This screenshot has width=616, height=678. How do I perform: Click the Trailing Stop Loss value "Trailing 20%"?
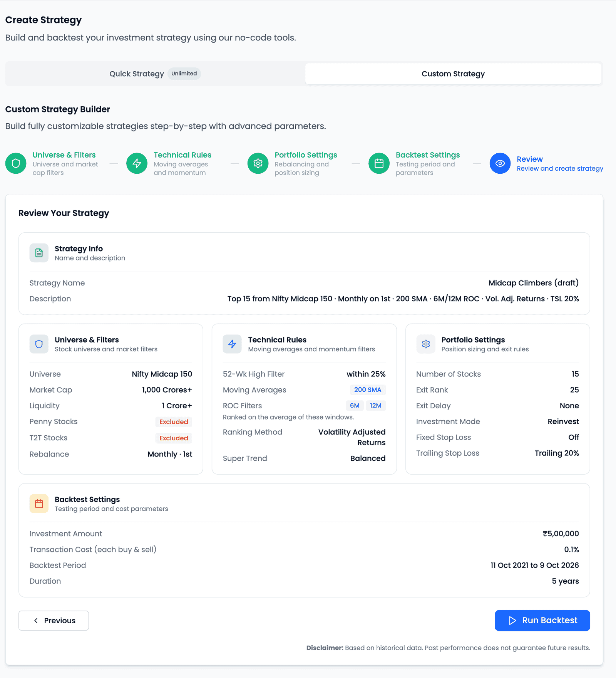pyautogui.click(x=557, y=453)
